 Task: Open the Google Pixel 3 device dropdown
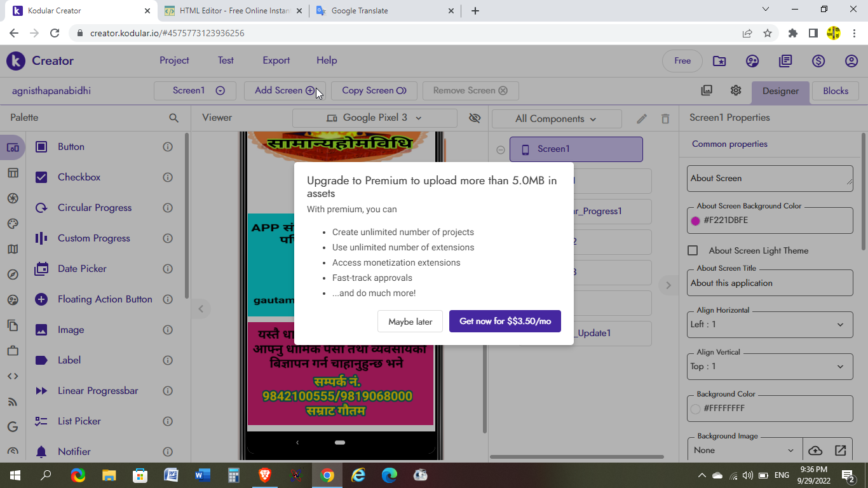[374, 118]
